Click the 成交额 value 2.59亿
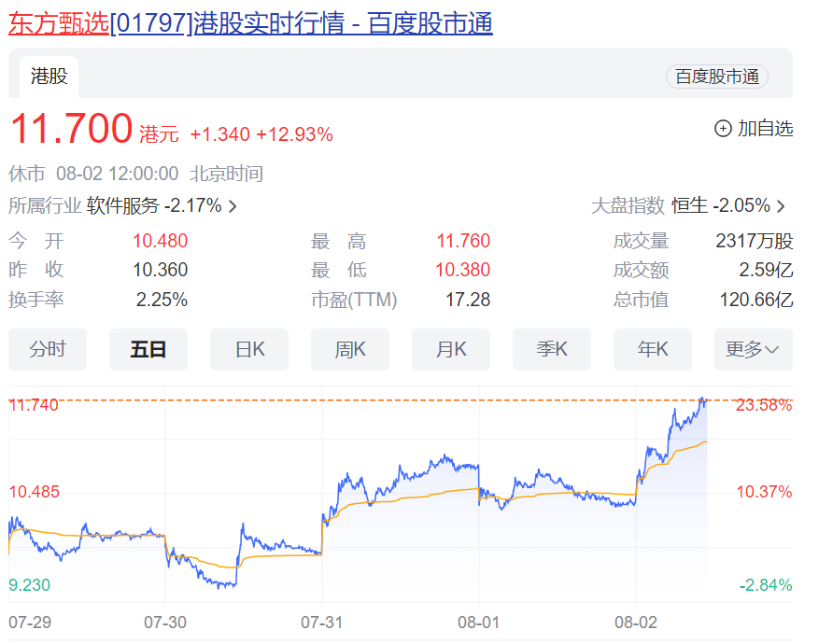This screenshot has width=819, height=644. coord(766,270)
